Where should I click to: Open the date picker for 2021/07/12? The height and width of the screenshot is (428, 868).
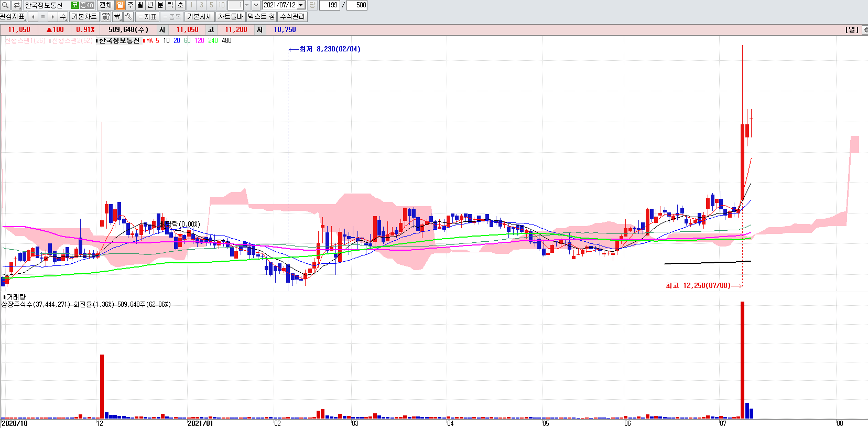[x=301, y=5]
